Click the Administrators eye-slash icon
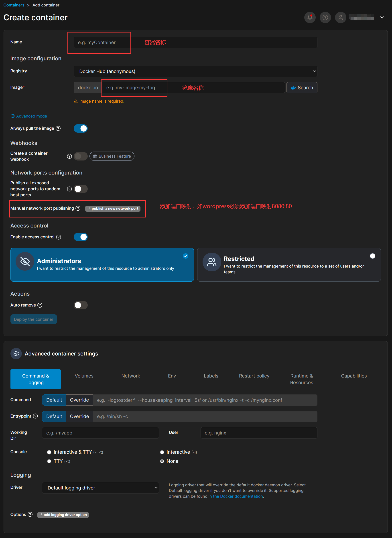392x538 pixels. pyautogui.click(x=25, y=261)
